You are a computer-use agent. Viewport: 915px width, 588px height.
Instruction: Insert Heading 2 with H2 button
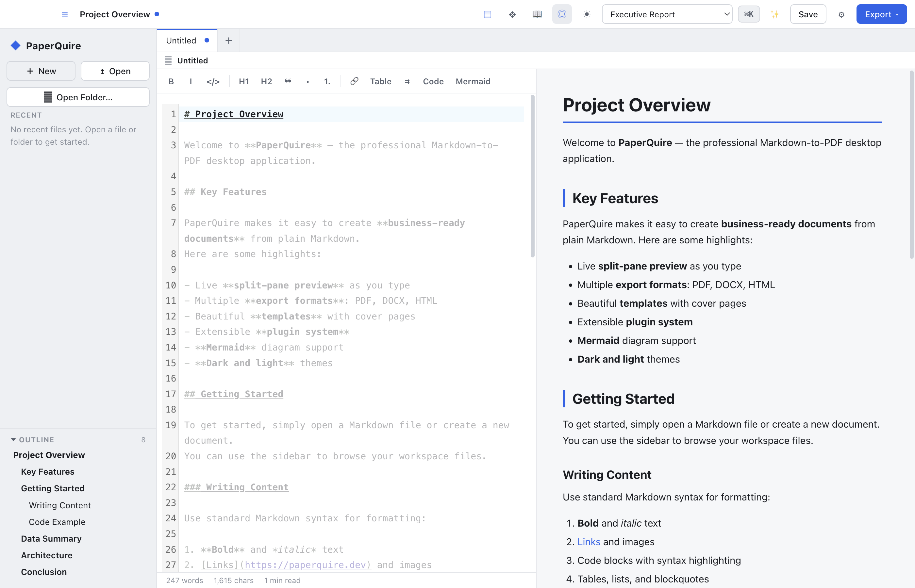tap(266, 81)
